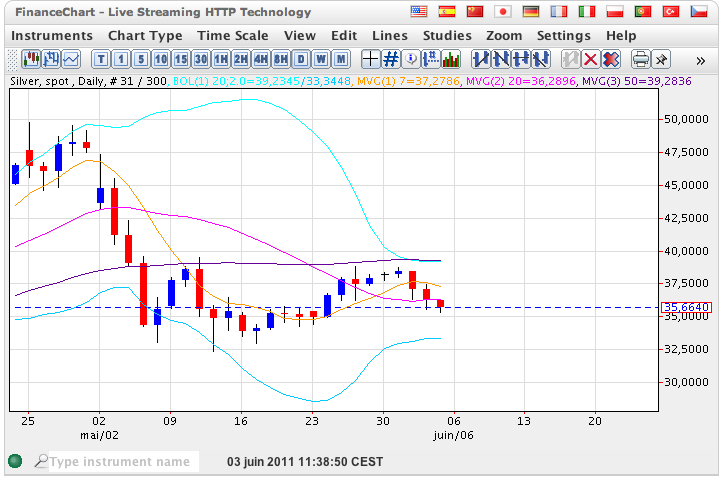Click the green connection status indicator
The height and width of the screenshot is (482, 721).
pos(15,461)
